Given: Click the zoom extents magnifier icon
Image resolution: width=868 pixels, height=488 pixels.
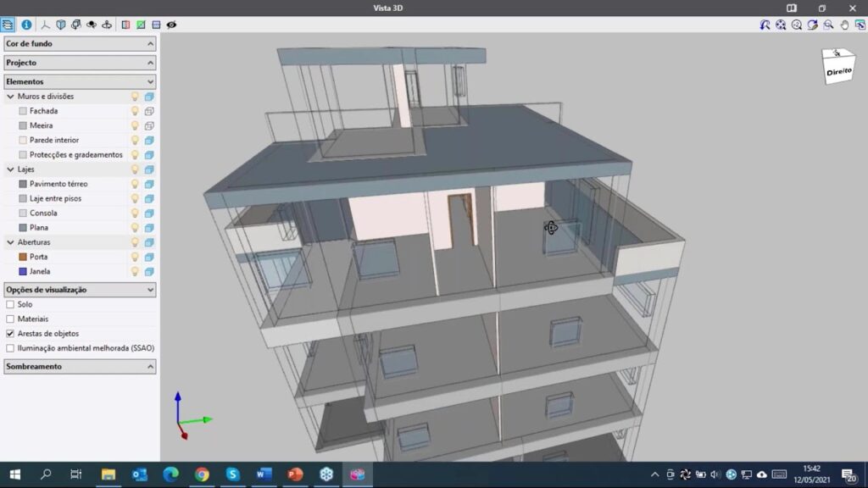Looking at the screenshot, I should (781, 25).
